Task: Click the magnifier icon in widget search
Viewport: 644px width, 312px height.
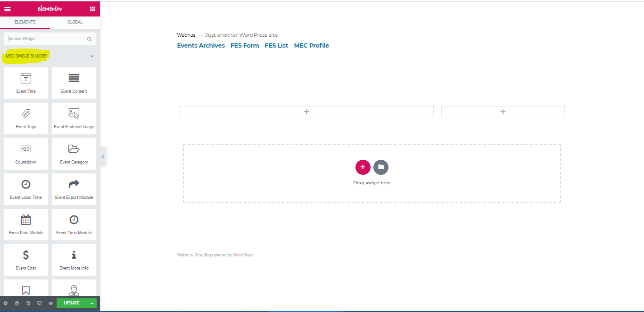Action: point(89,39)
